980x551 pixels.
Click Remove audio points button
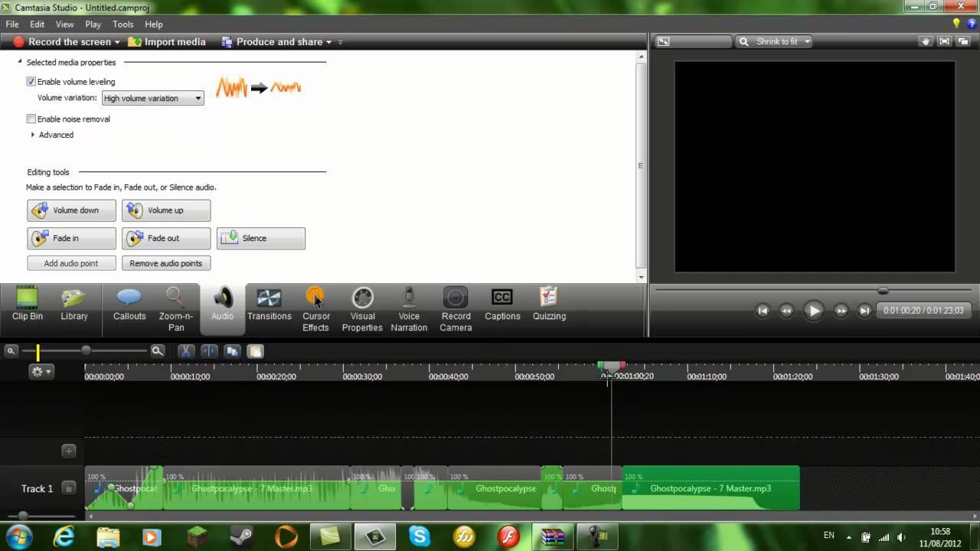coord(166,263)
